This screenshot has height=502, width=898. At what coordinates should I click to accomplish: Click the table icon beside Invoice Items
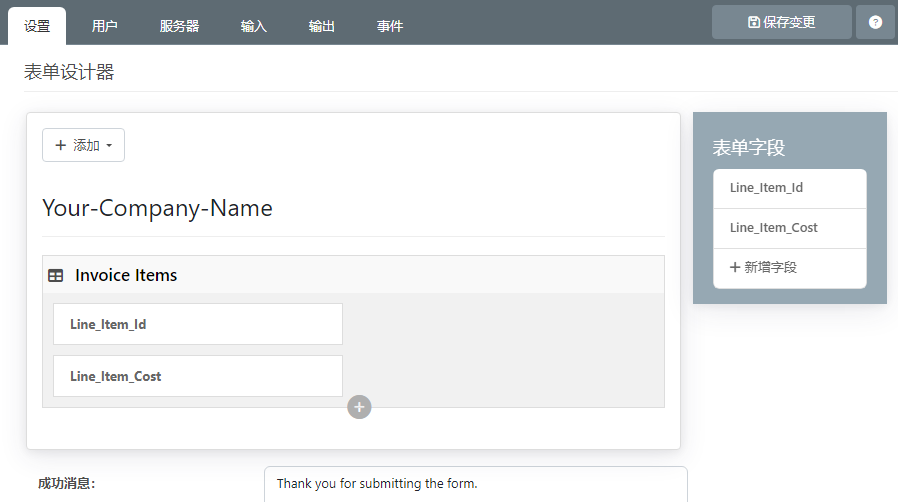point(56,276)
